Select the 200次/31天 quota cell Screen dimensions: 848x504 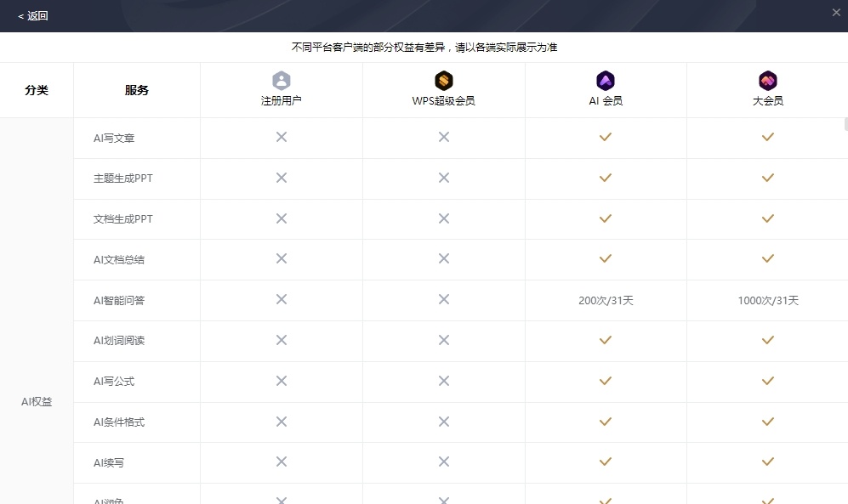(606, 300)
